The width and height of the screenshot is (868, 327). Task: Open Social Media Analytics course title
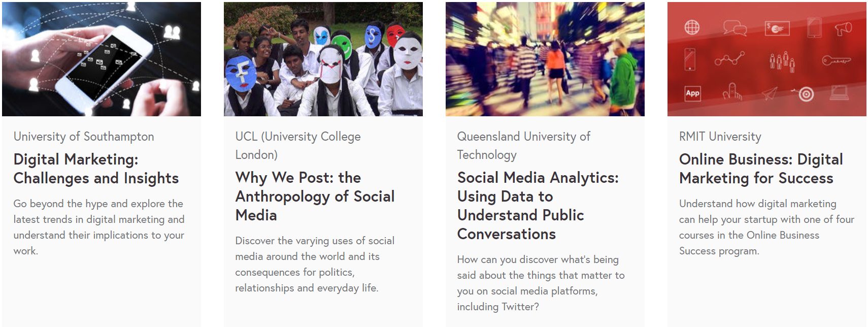[538, 206]
